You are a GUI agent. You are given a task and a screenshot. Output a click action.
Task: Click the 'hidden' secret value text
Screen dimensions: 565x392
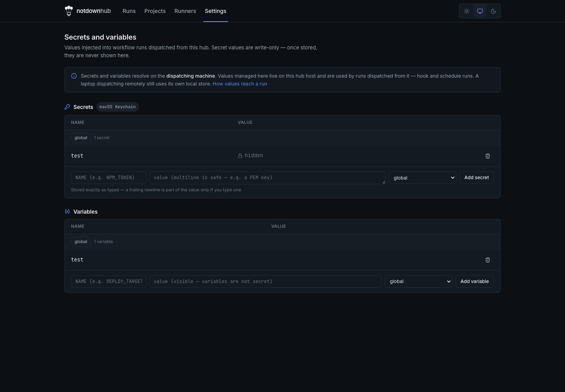click(x=254, y=156)
